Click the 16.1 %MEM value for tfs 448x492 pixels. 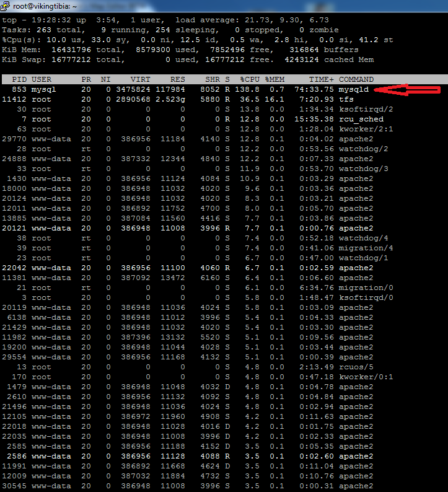(x=275, y=100)
